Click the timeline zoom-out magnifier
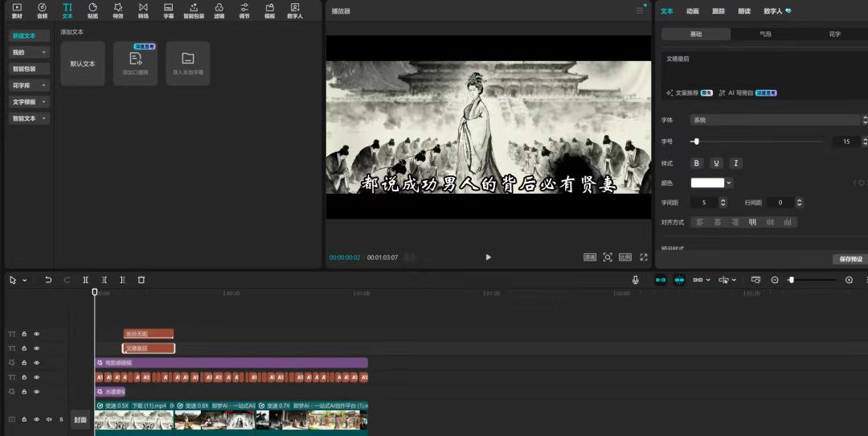 coord(775,280)
